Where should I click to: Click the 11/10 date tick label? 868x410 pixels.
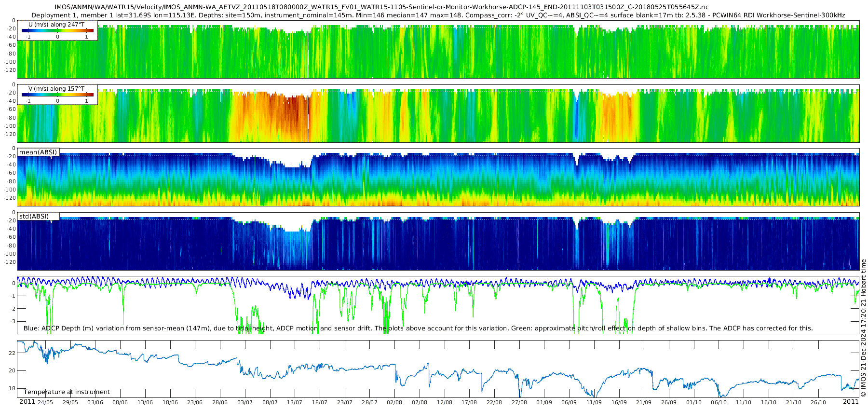[x=744, y=402]
